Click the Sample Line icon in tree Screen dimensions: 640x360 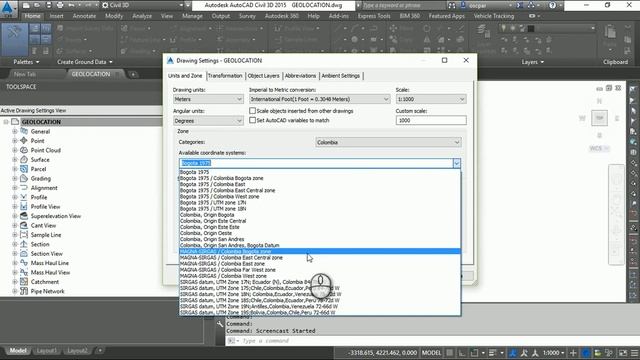(x=24, y=235)
